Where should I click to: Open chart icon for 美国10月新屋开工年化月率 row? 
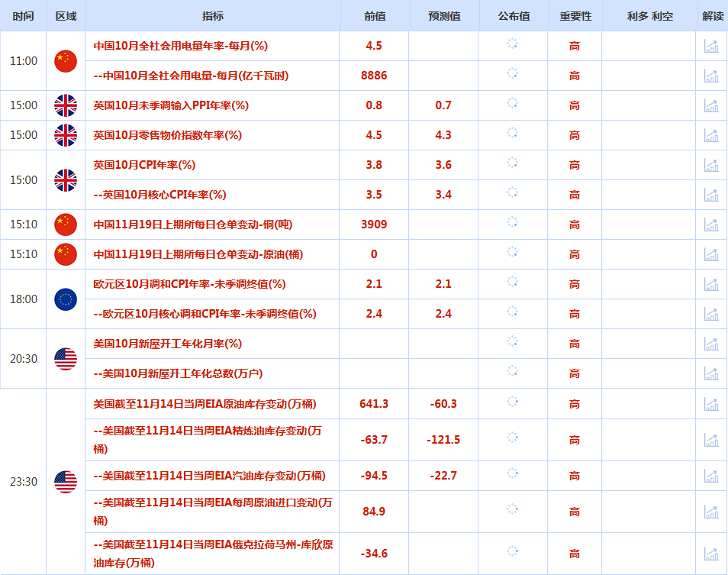711,344
